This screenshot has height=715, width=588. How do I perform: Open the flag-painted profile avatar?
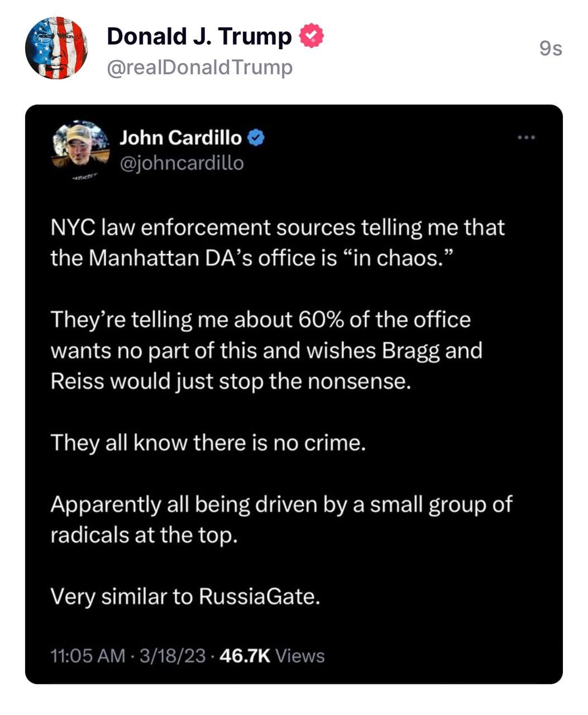point(56,48)
